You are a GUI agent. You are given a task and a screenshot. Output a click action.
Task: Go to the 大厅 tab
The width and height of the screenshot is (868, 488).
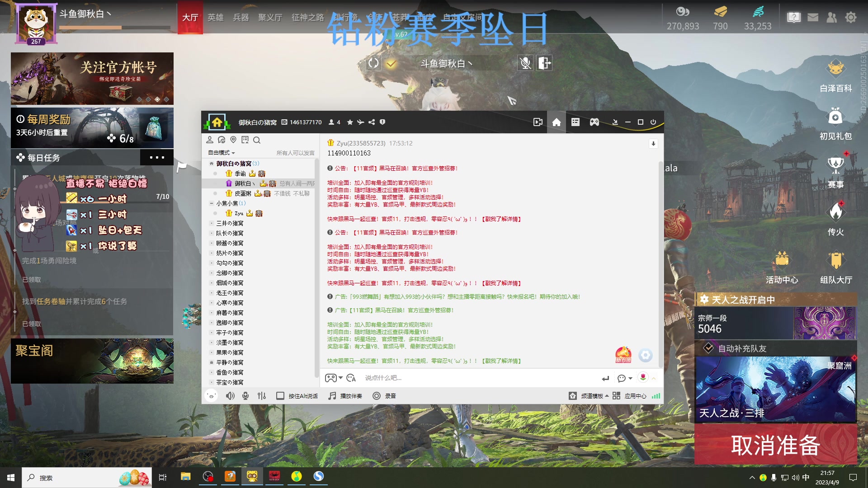[x=190, y=17]
